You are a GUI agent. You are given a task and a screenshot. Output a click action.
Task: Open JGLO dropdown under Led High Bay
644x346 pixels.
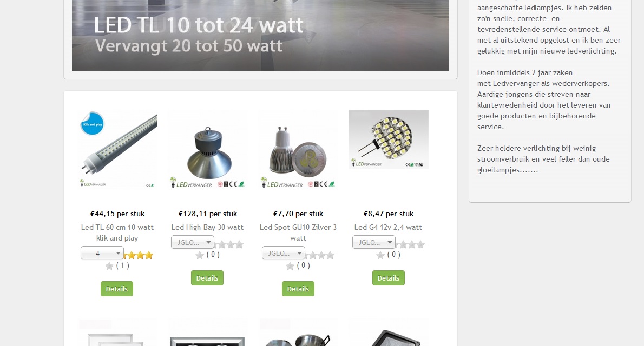193,242
